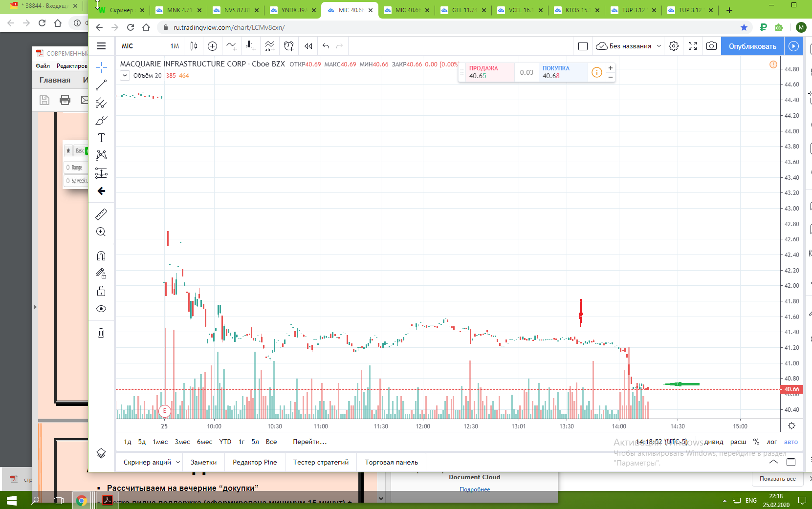Screen dimensions: 812x509
Task: Toggle magnet mode for drawings
Action: pyautogui.click(x=101, y=255)
